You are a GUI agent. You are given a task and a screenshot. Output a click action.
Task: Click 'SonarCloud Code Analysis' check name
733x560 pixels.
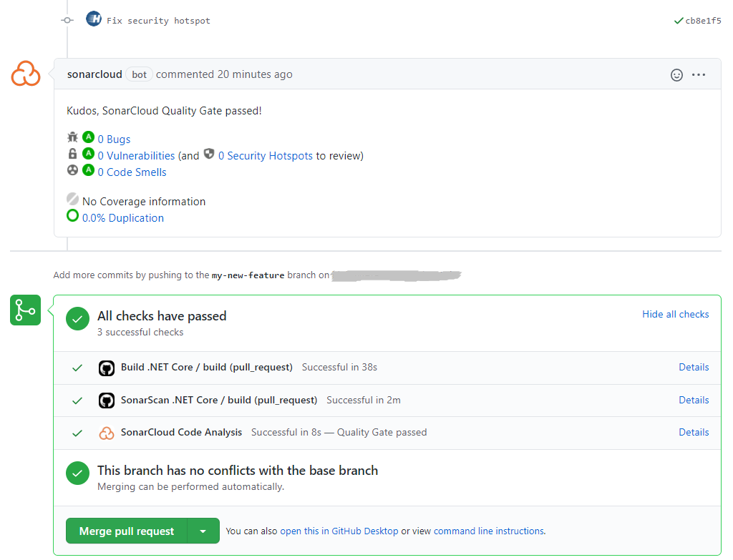point(181,432)
